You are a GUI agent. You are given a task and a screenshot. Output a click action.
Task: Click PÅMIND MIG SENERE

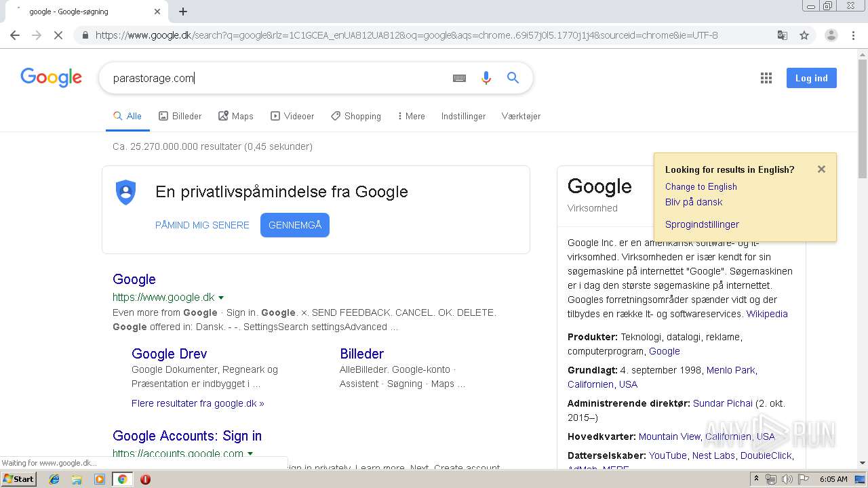click(202, 225)
